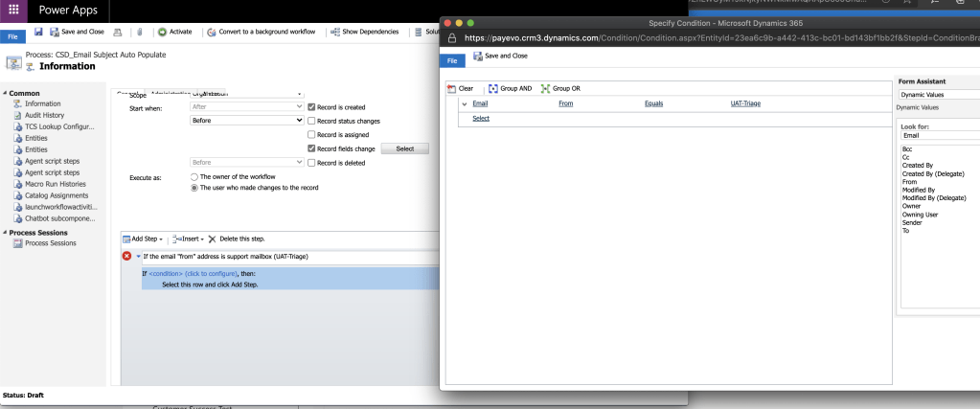
Task: Click the Group AND icon
Action: point(494,88)
